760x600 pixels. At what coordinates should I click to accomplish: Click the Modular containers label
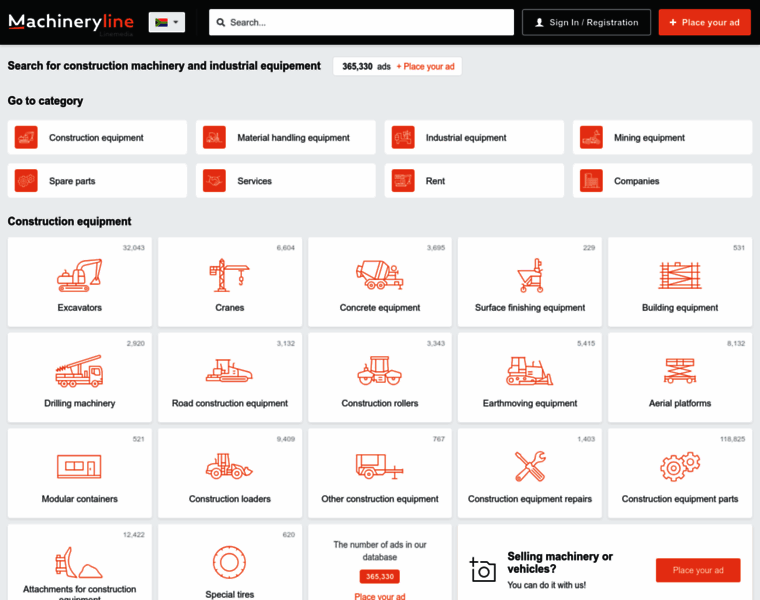[79, 499]
